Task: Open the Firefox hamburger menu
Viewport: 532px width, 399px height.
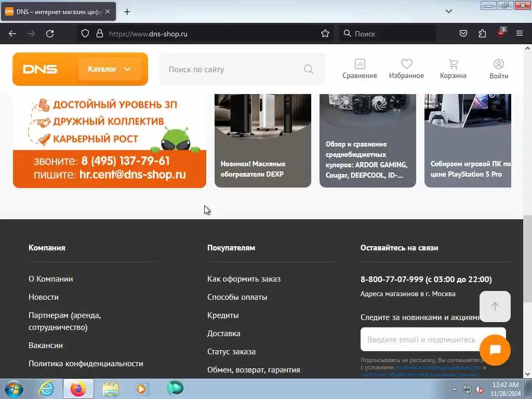Action: [520, 34]
